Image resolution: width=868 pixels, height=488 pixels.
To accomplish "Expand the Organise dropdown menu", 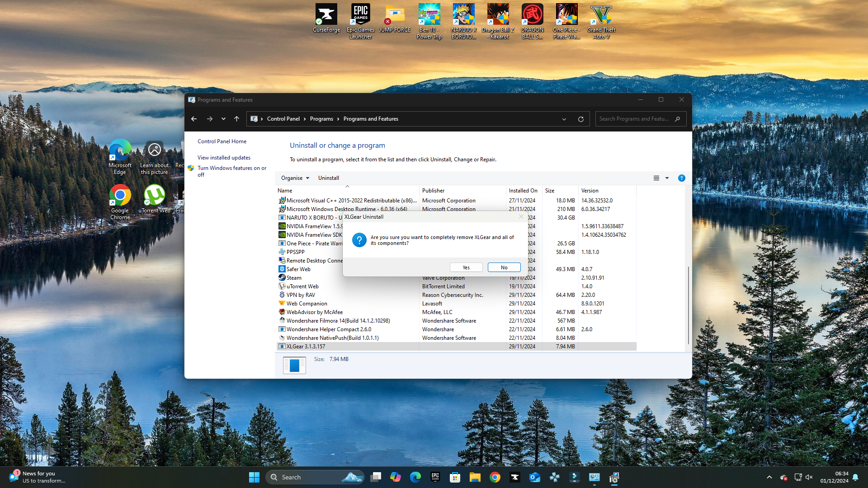I will click(295, 178).
